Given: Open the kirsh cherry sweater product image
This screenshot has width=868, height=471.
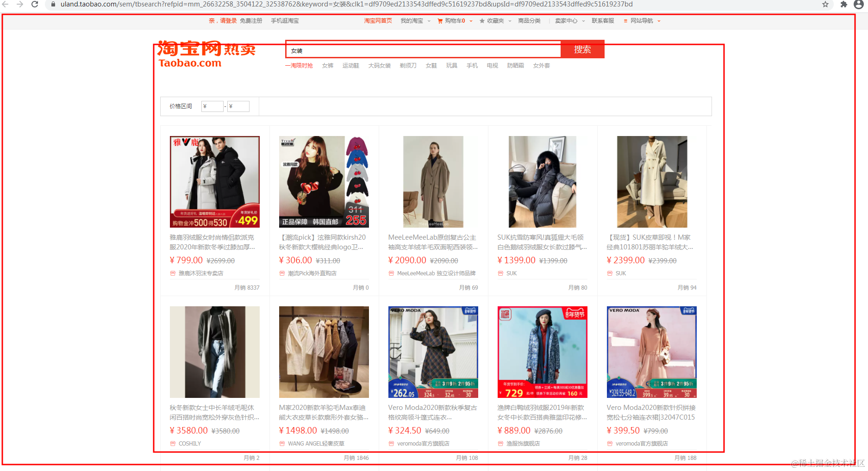Looking at the screenshot, I should coord(324,182).
